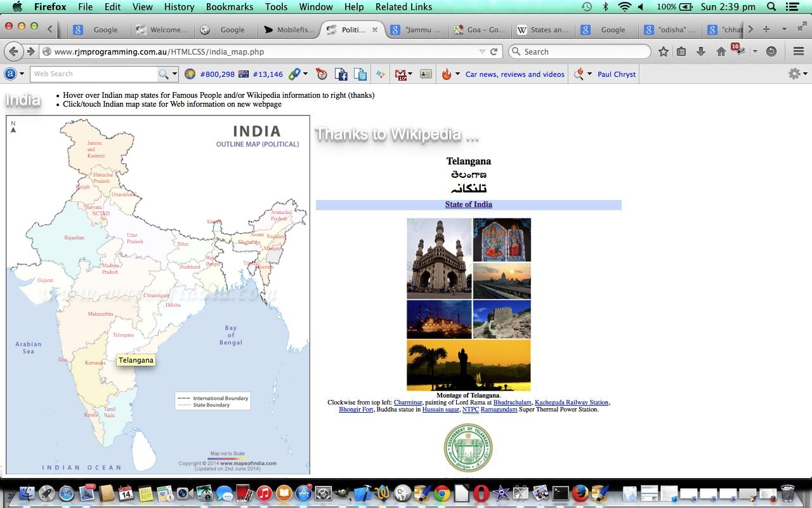Bookmark this page with the star icon
This screenshot has width=812, height=508.
click(x=663, y=51)
